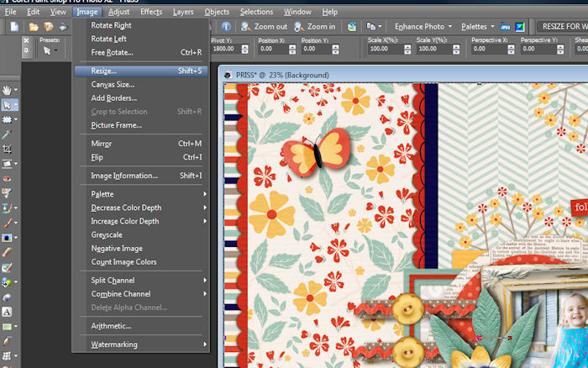Click the JPEG optimizer icon
Image resolution: width=588 pixels, height=368 pixels.
pyautogui.click(x=505, y=27)
